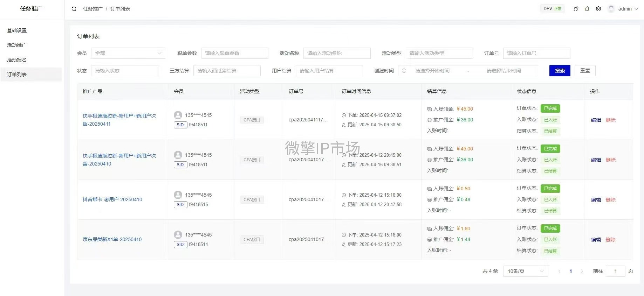Open the 10条/页 page size dropdown

pyautogui.click(x=526, y=271)
